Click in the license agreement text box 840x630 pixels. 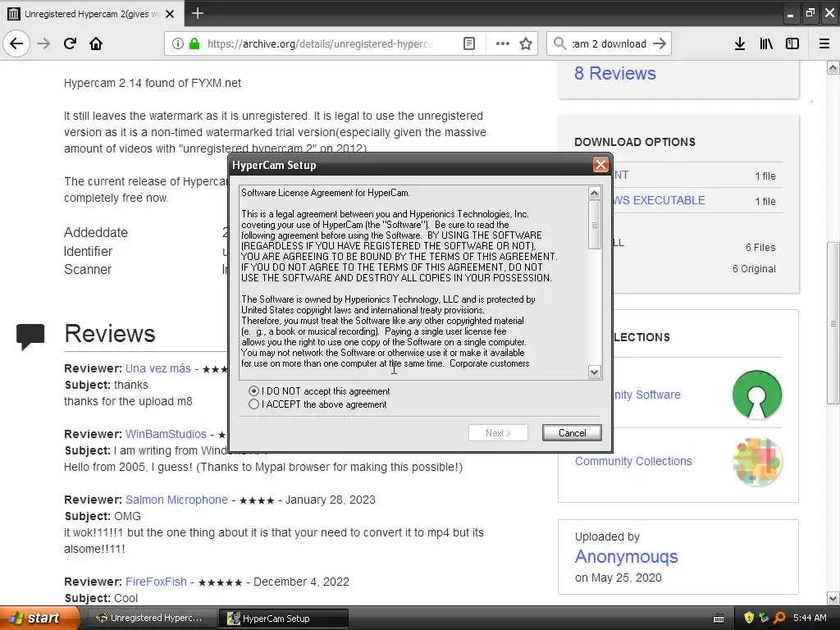pos(413,282)
